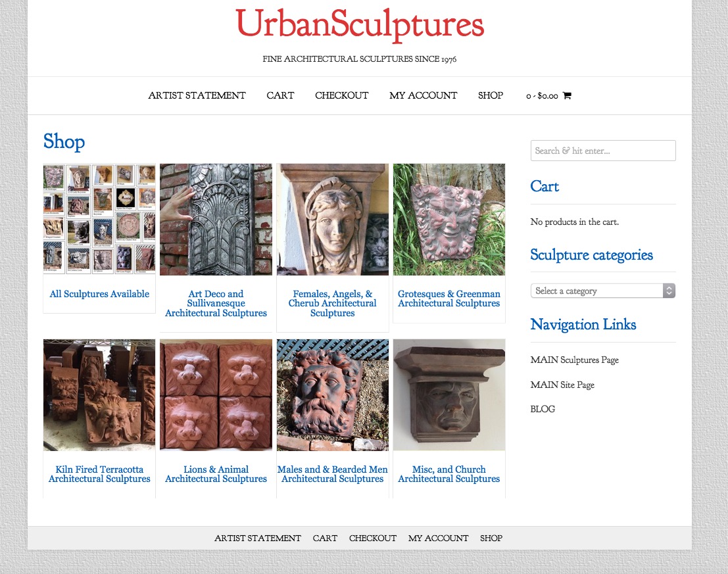This screenshot has width=728, height=574.
Task: Click the category dropdown arrow stepper
Action: [x=669, y=291]
